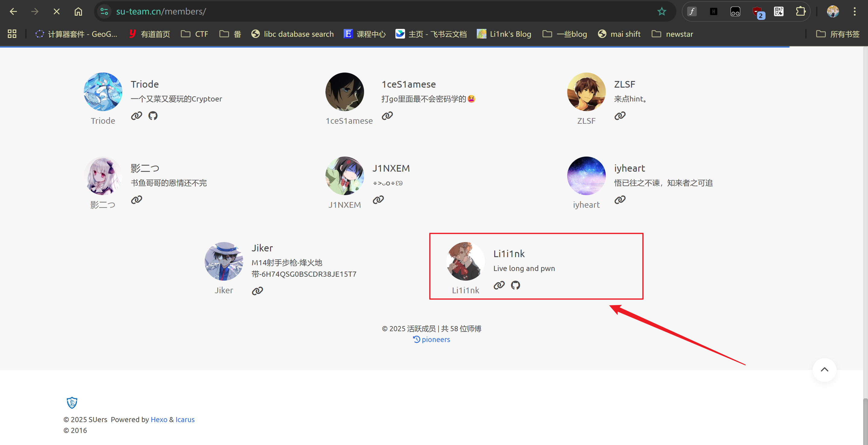Stop page loading with the X button

57,11
